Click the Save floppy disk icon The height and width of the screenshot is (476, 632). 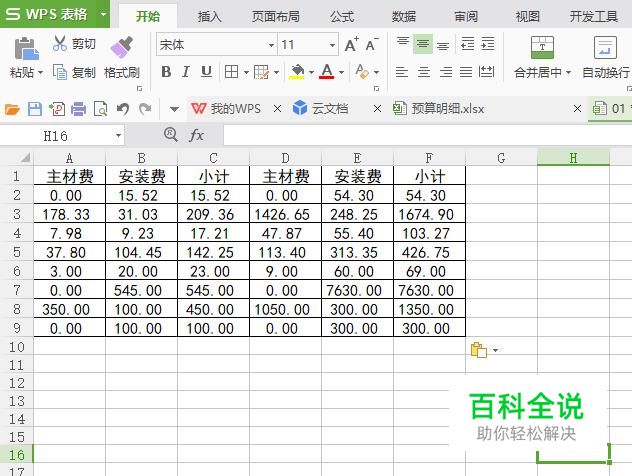tap(35, 109)
